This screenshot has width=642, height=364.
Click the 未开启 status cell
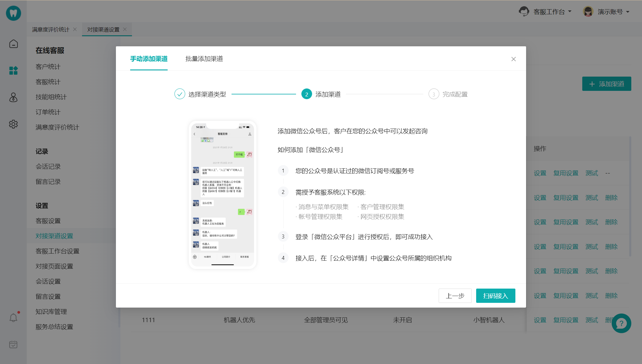[x=402, y=320]
